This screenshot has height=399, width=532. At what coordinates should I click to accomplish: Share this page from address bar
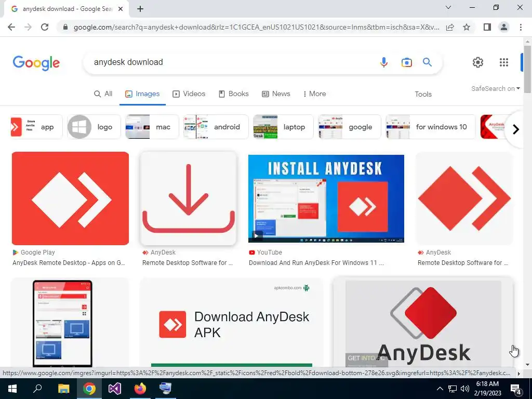coord(450,27)
